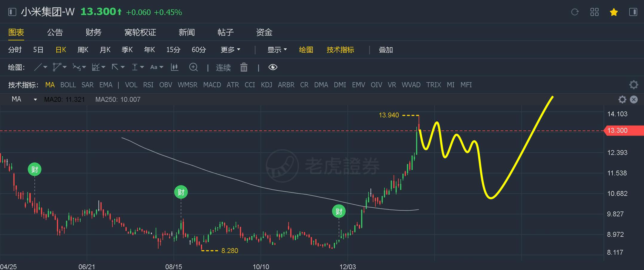Expand the Aa text tool dropdown
Screen dimensions: 644x270
[161, 67]
